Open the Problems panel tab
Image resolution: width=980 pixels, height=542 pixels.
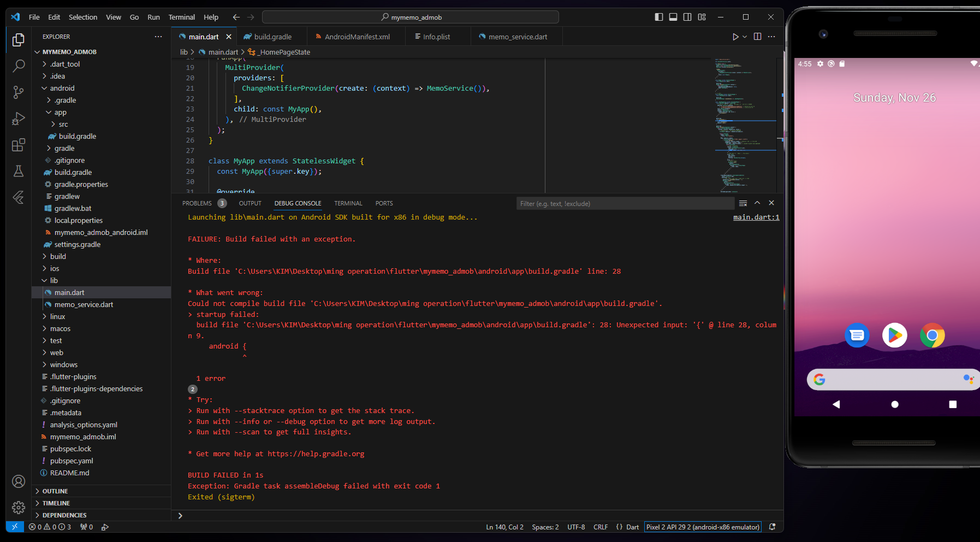tap(197, 203)
